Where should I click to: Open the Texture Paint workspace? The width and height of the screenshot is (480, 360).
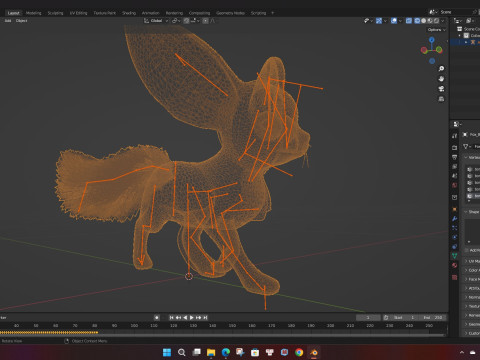pos(104,13)
